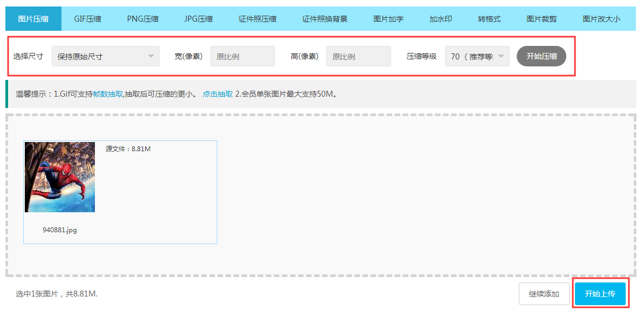Select the Spider-Man image thumbnail

pyautogui.click(x=60, y=177)
